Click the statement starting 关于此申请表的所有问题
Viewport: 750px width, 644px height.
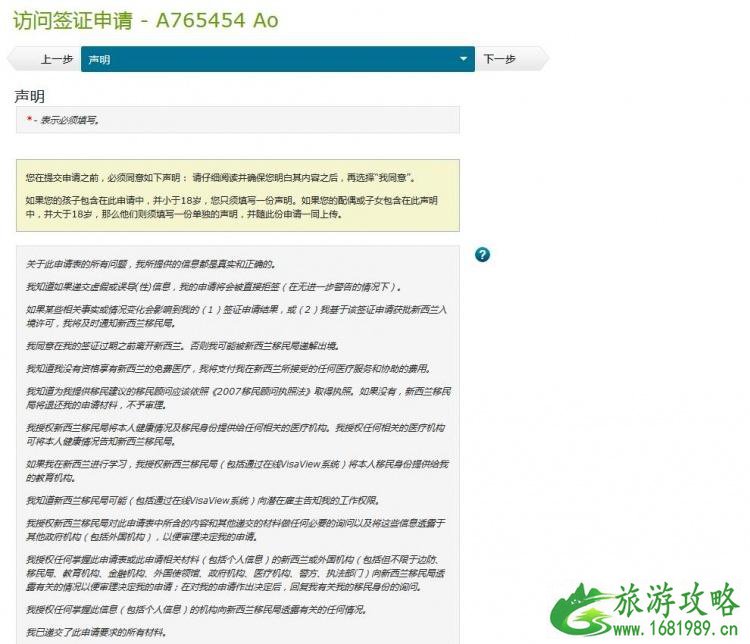151,264
